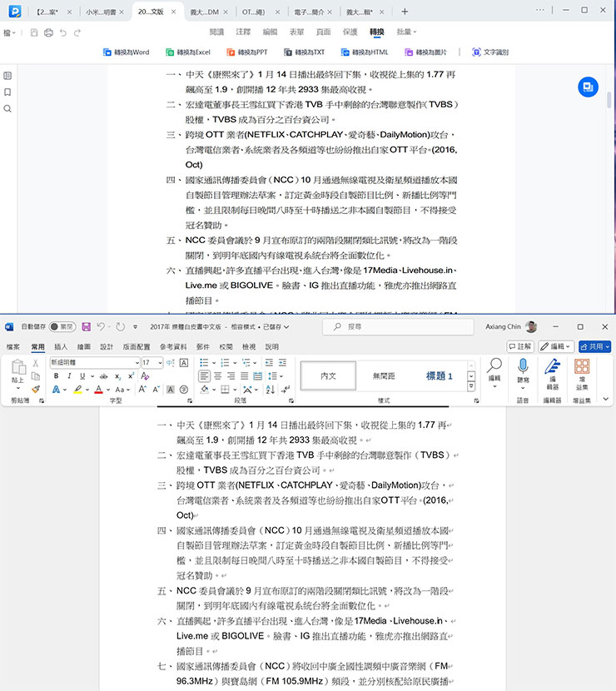Open the Edit menu tab in PDF editor
Screen dimensions: 616x691
point(270,32)
